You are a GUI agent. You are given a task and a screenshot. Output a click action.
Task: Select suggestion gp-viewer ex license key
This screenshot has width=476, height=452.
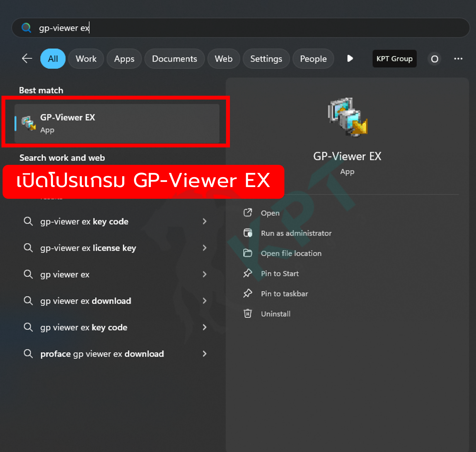(x=88, y=248)
